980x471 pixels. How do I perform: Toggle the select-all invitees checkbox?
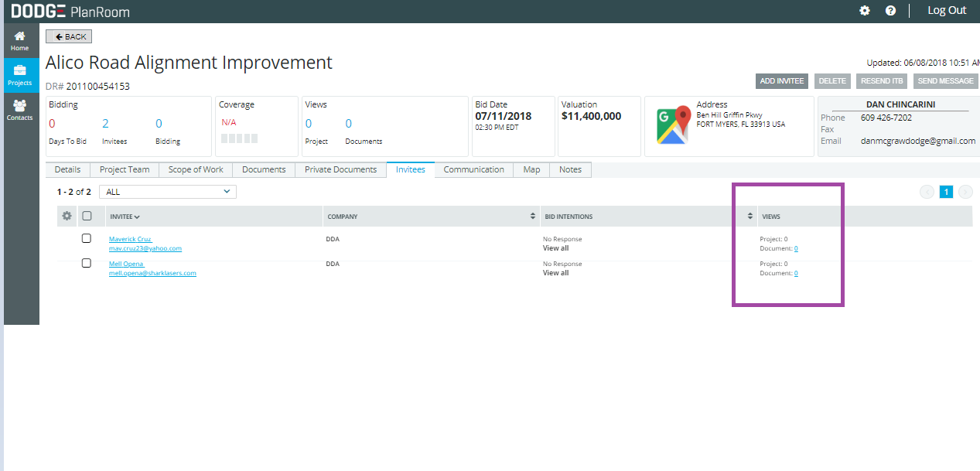pos(87,217)
